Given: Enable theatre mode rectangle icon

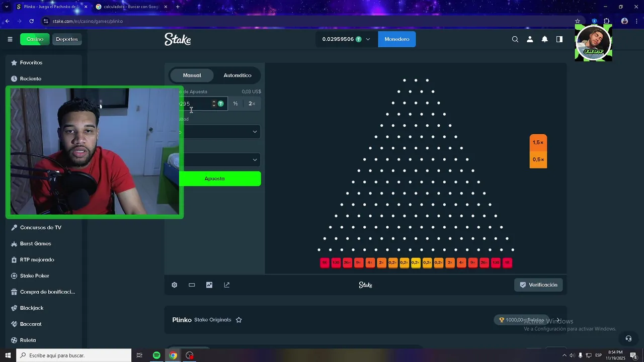Looking at the screenshot, I should 192,285.
